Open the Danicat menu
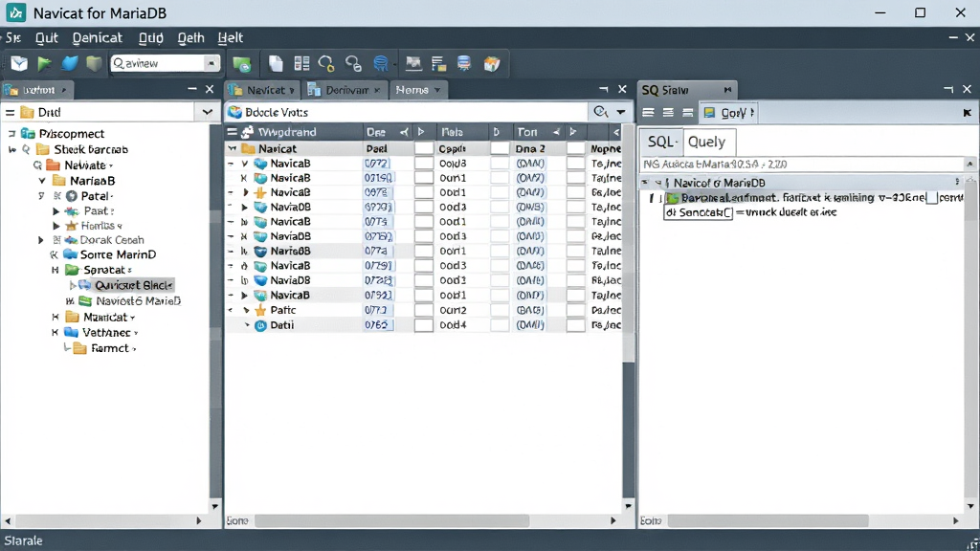 (x=98, y=38)
